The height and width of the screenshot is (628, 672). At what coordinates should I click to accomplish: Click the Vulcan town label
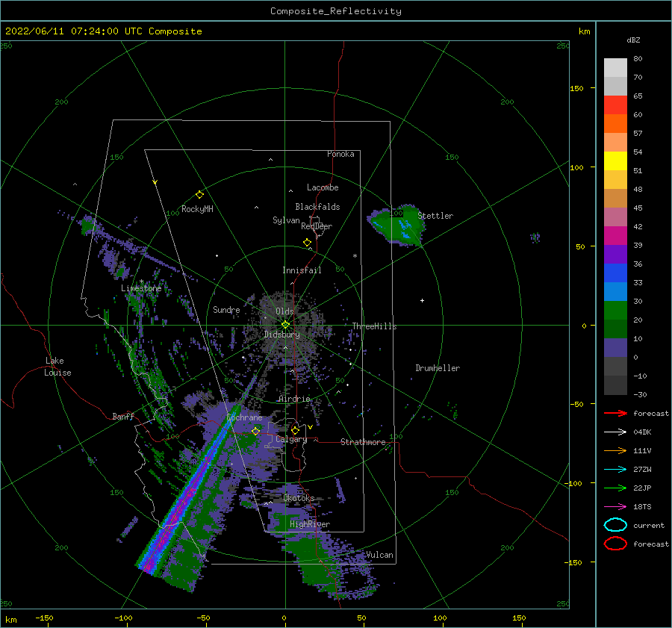point(379,555)
